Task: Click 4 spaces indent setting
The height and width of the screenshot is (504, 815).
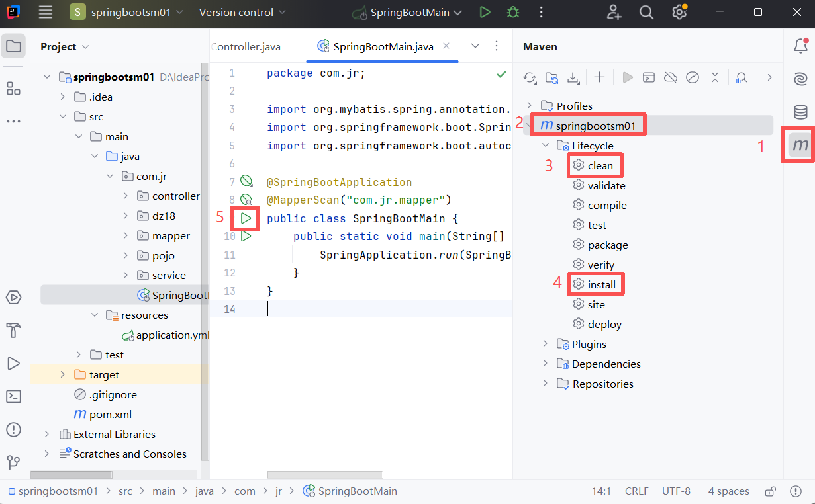Action: 728,491
